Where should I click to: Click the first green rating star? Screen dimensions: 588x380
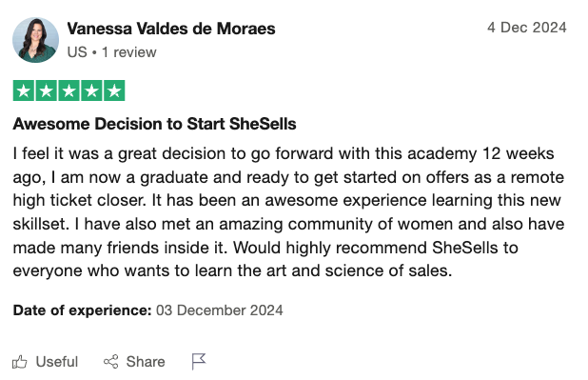[24, 90]
